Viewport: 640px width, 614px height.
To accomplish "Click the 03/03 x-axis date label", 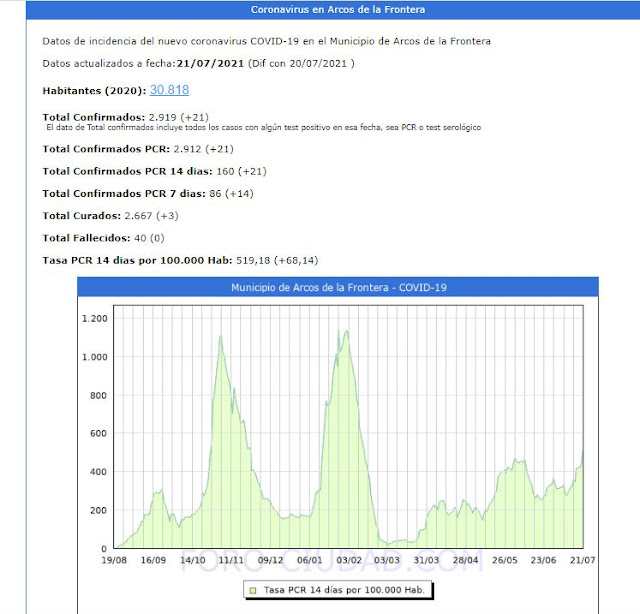I will 387,560.
